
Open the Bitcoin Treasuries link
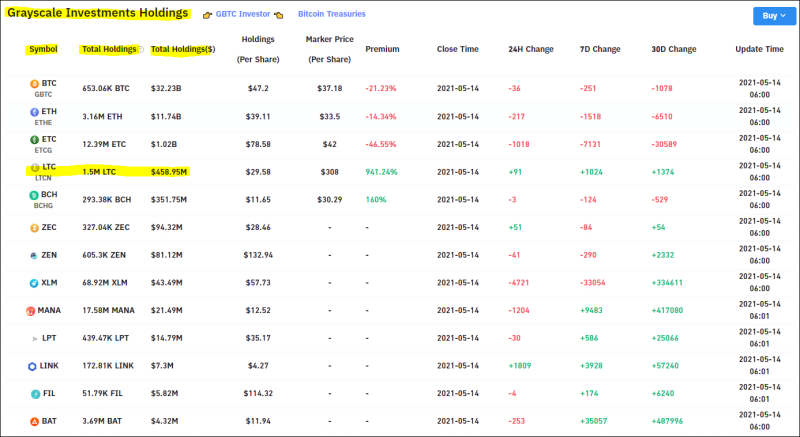(332, 14)
